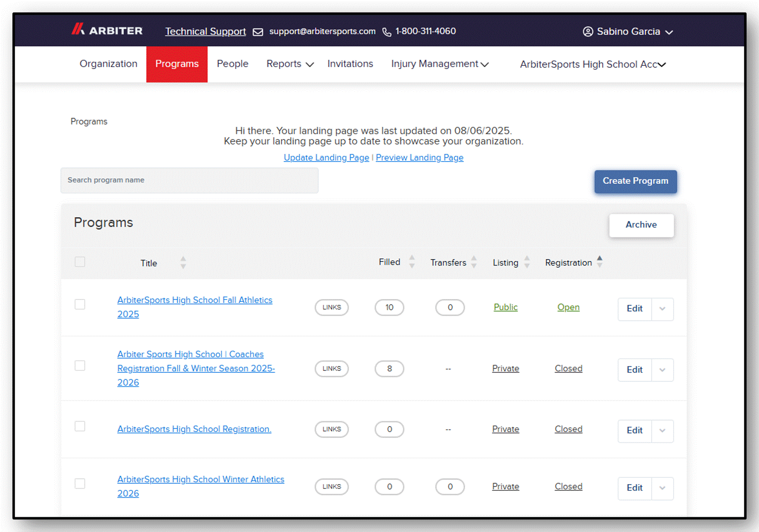Click Links button for Coaches Registration program
The width and height of the screenshot is (759, 532).
pyautogui.click(x=331, y=368)
